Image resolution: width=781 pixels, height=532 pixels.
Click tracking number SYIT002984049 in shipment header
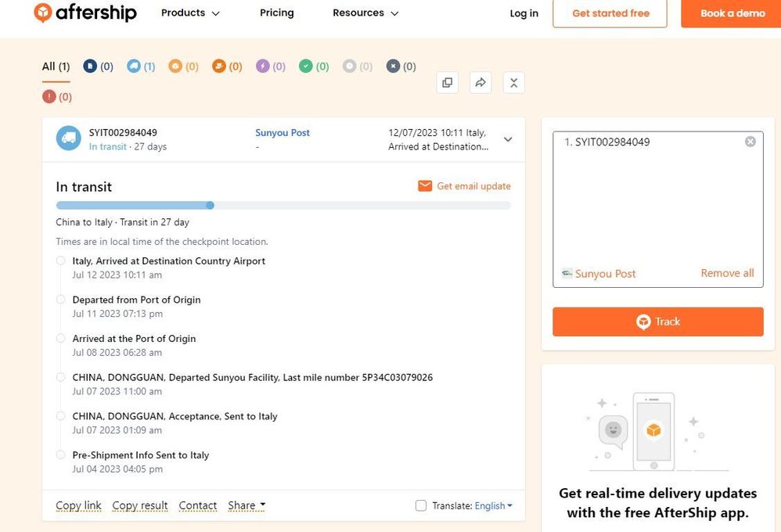123,132
